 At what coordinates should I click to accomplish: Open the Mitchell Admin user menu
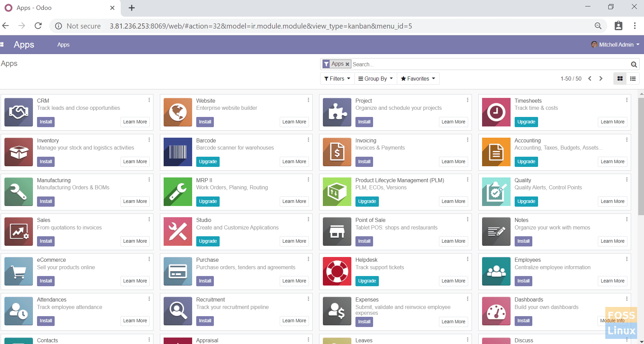(x=615, y=45)
